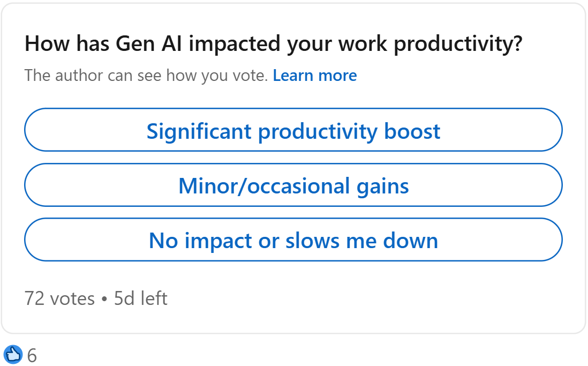588x366 pixels.
Task: Vote for Significant productivity boost
Action: click(x=293, y=130)
